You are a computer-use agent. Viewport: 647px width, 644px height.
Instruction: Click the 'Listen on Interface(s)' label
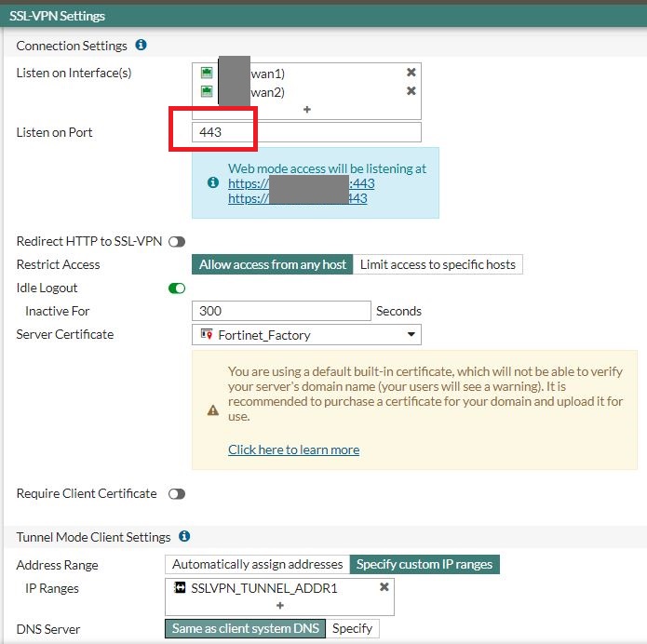click(74, 73)
